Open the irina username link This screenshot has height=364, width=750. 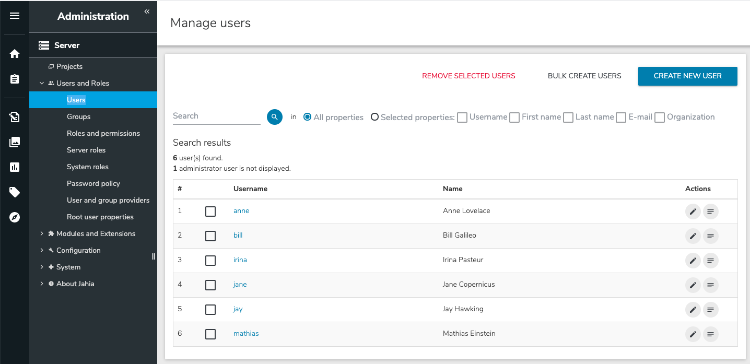(240, 260)
